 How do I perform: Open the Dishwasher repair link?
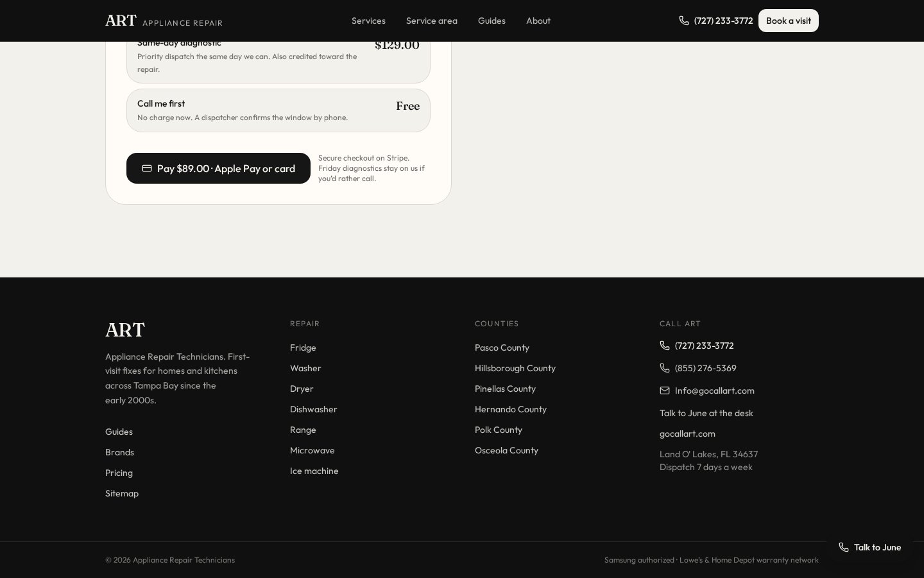point(313,409)
